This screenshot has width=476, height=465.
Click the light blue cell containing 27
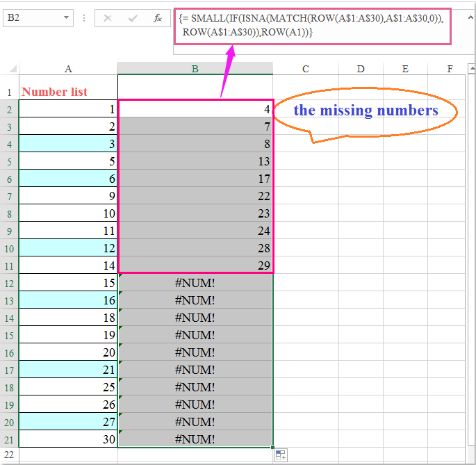pos(68,422)
